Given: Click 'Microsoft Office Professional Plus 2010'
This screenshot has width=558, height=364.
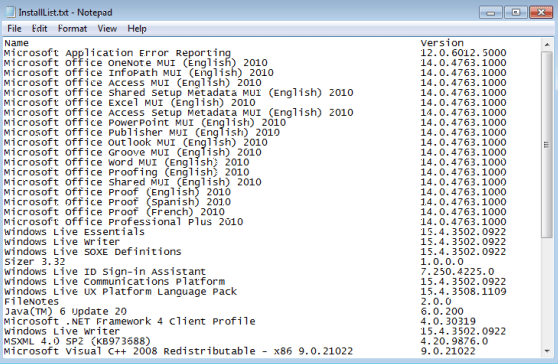Looking at the screenshot, I should 124,222.
